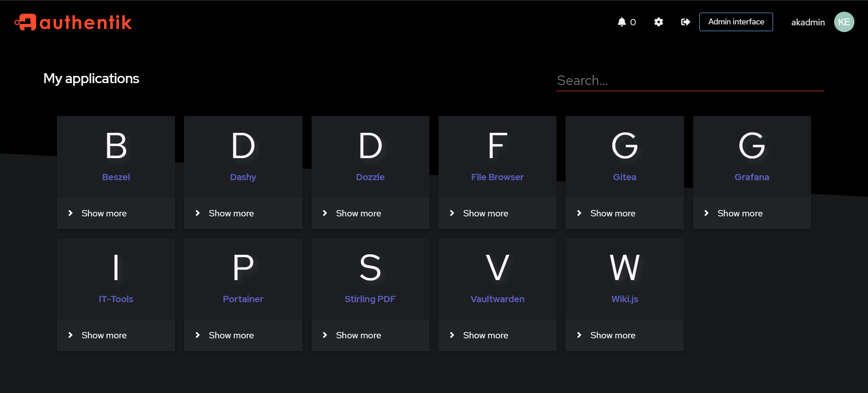The width and height of the screenshot is (868, 393).
Task: Open the Beszel application link
Action: point(116,177)
